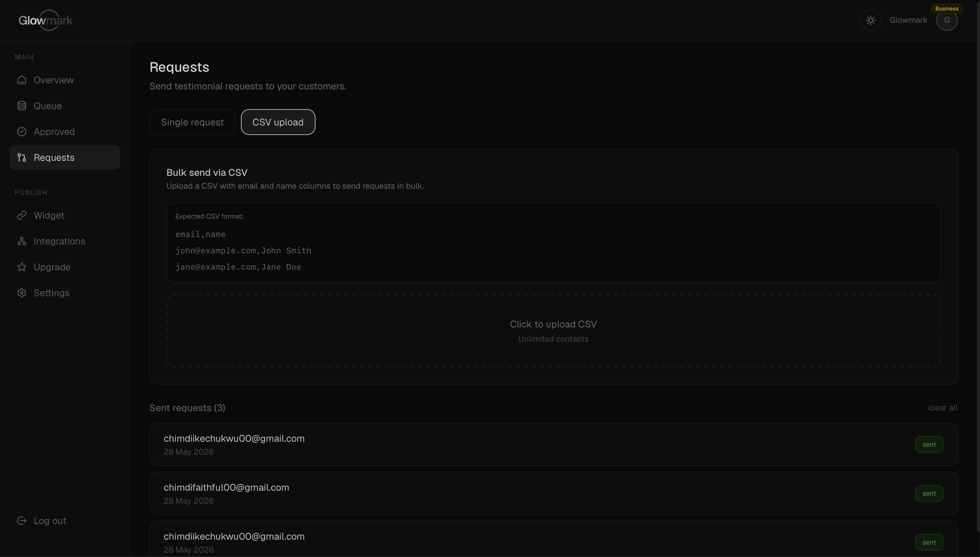Open the Overview page
This screenshot has height=557, width=980.
click(x=65, y=80)
